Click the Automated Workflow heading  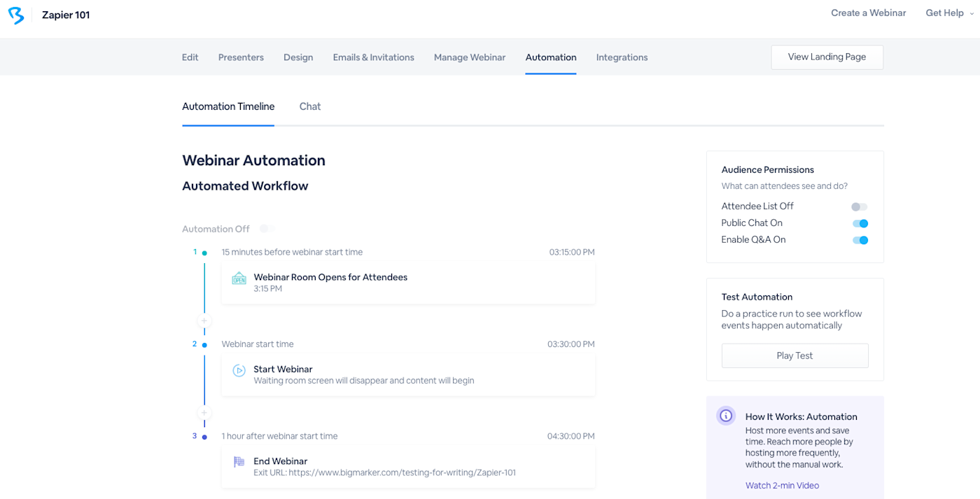(245, 186)
